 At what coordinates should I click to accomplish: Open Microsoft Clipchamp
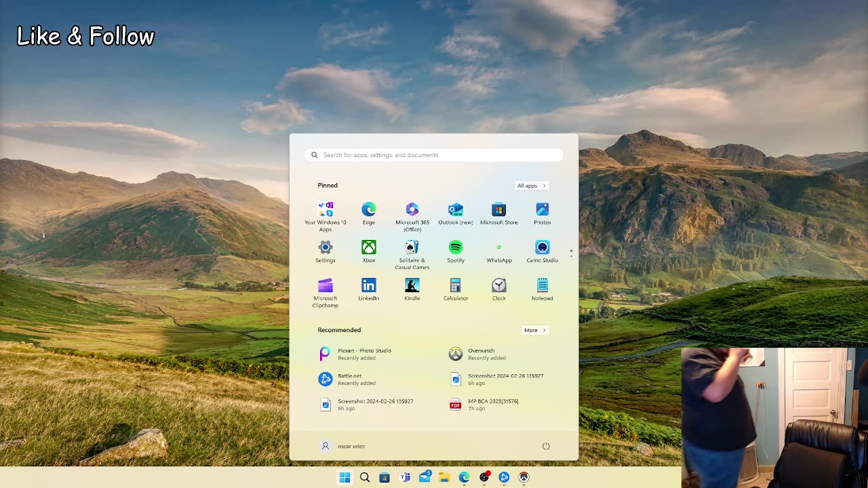[325, 292]
